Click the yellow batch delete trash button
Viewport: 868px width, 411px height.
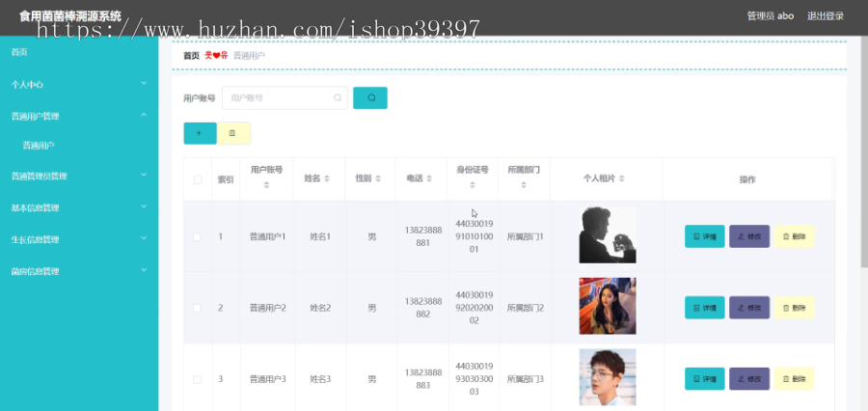(x=233, y=133)
